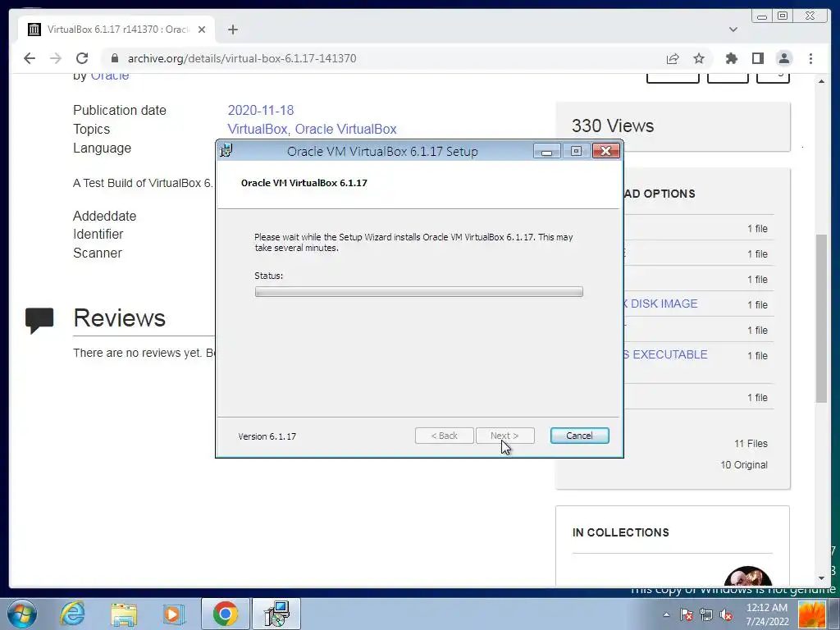Close the VirtualBox Setup dialog

pyautogui.click(x=606, y=151)
